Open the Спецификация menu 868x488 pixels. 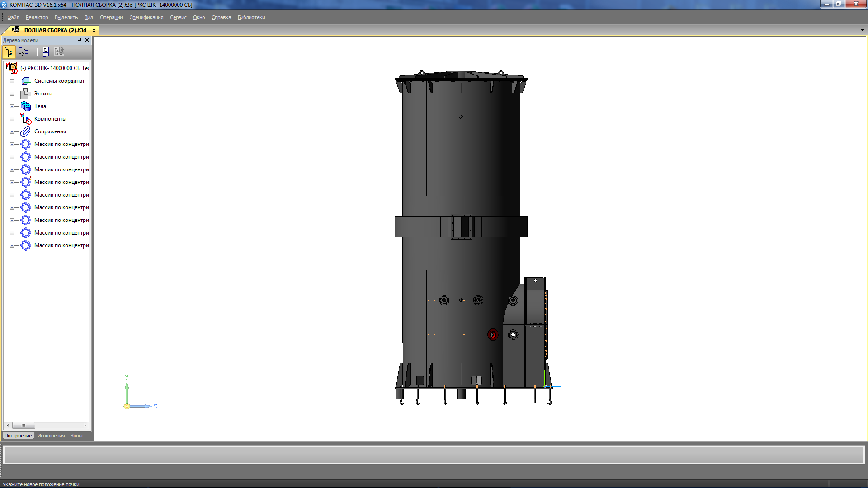(x=146, y=17)
